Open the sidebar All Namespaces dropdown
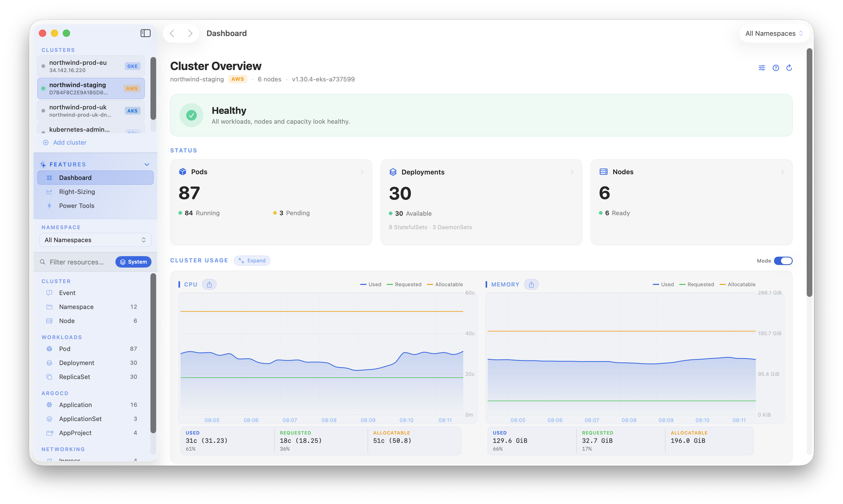Image resolution: width=843 pixels, height=504 pixels. tap(95, 240)
